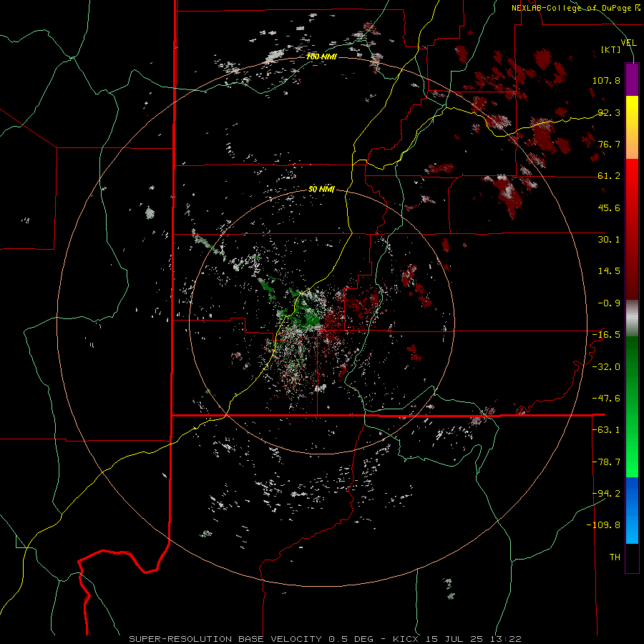
Task: Select the -47.6 velocity scale label
Action: pos(606,399)
